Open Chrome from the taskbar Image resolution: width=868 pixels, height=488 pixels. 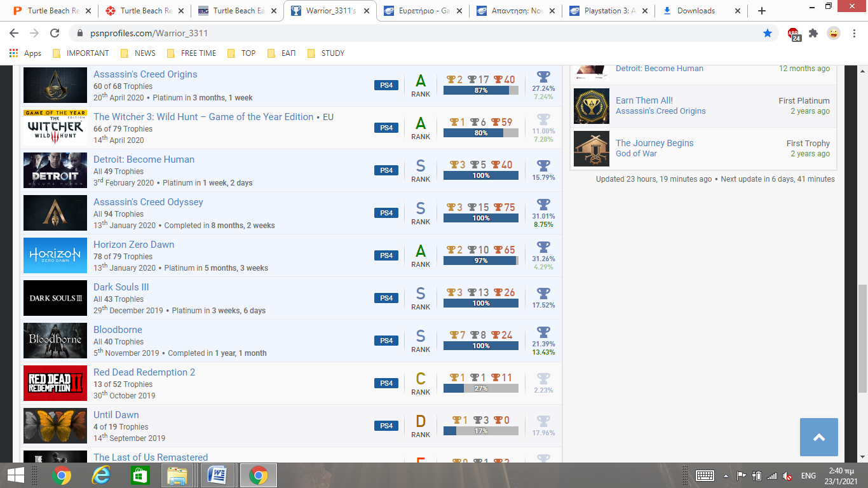62,475
